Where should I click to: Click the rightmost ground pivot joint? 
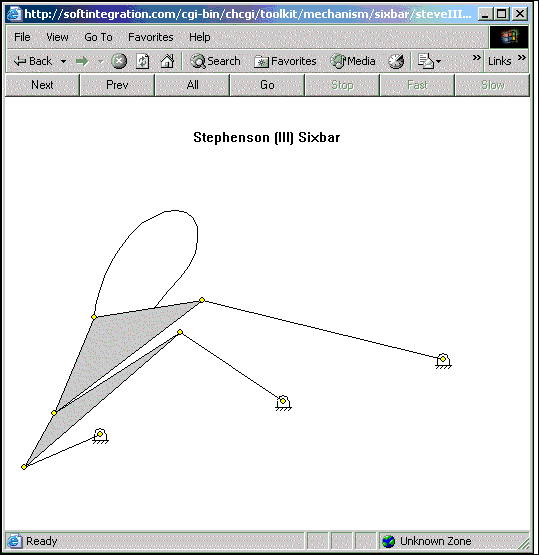pyautogui.click(x=443, y=361)
